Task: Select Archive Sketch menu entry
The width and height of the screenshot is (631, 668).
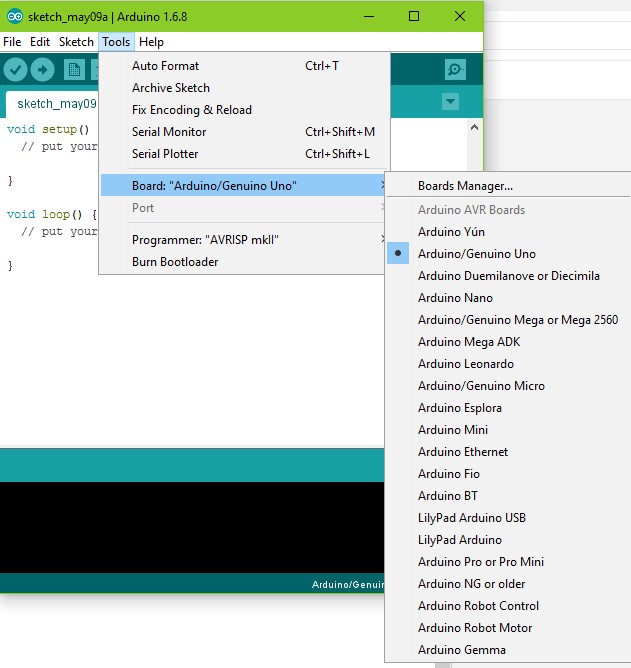Action: [245, 88]
